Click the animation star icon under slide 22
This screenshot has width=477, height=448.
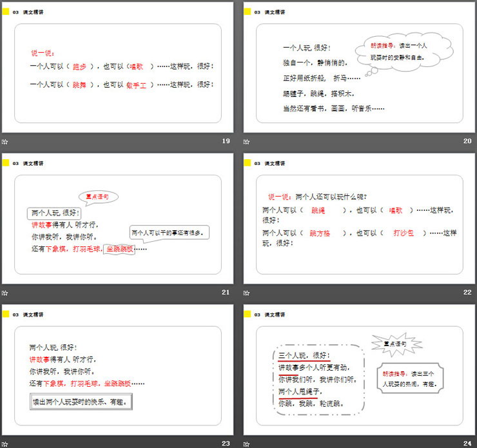[x=247, y=293]
